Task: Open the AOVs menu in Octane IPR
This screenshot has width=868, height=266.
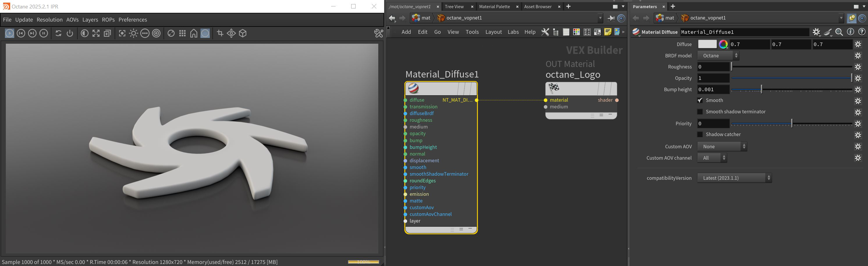Action: coord(72,20)
